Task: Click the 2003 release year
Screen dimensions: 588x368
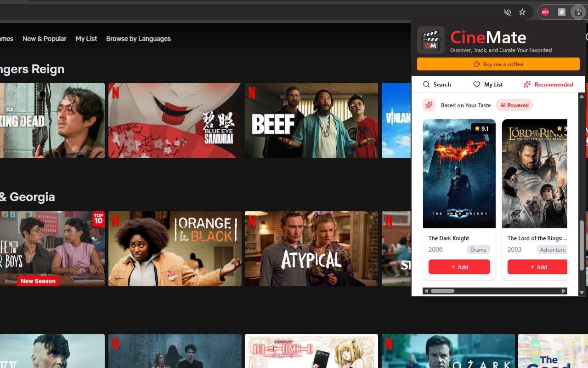Action: tap(514, 249)
